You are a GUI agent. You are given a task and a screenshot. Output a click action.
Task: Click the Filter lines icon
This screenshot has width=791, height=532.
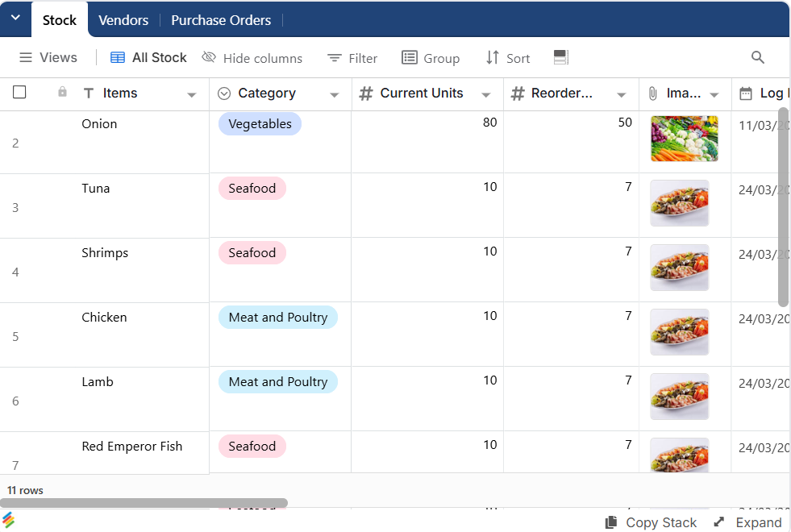[x=334, y=59]
